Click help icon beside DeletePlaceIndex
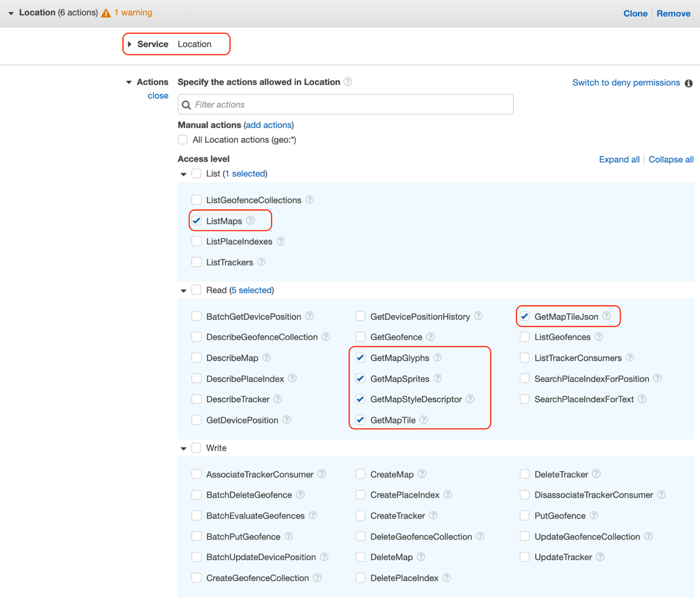This screenshot has width=700, height=610. tap(447, 577)
